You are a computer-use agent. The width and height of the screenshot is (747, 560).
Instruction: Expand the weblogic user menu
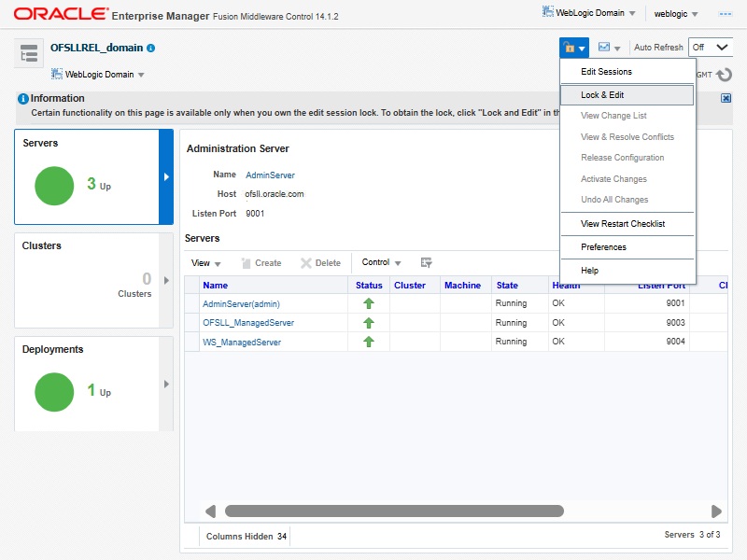pos(676,14)
